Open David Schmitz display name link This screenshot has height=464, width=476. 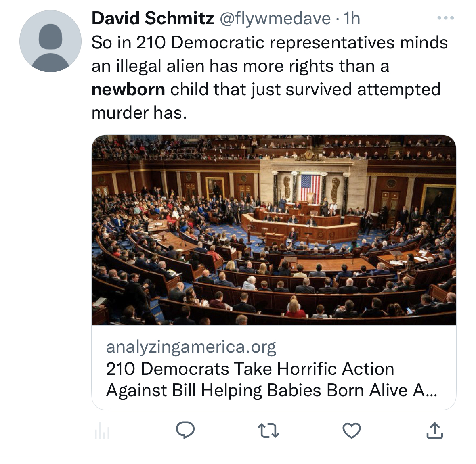click(153, 18)
